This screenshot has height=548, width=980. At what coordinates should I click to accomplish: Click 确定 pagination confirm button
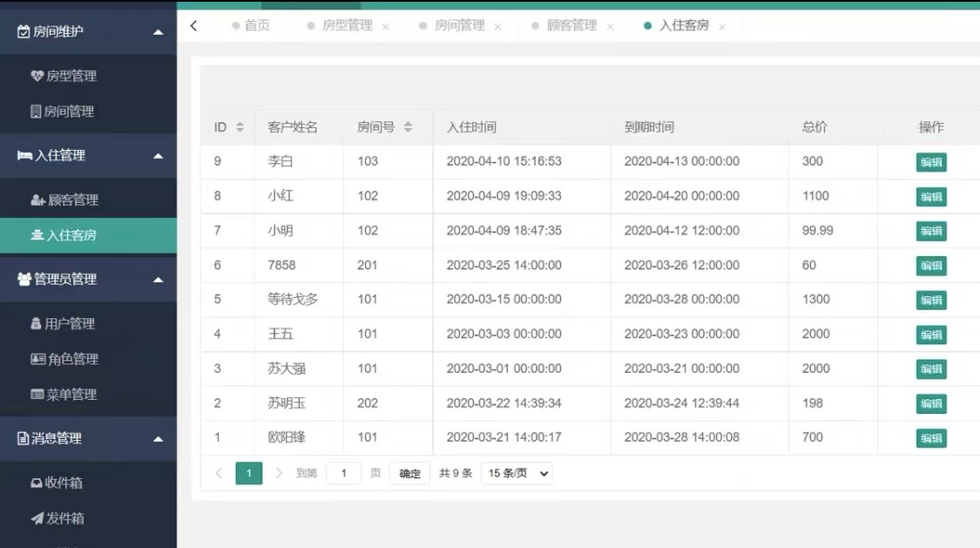(409, 474)
